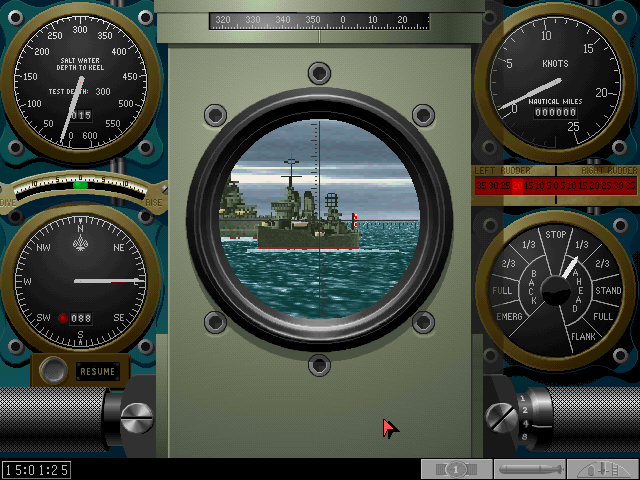Click the fleur-de-lis north marker on compass
The image size is (640, 480).
pyautogui.click(x=80, y=244)
